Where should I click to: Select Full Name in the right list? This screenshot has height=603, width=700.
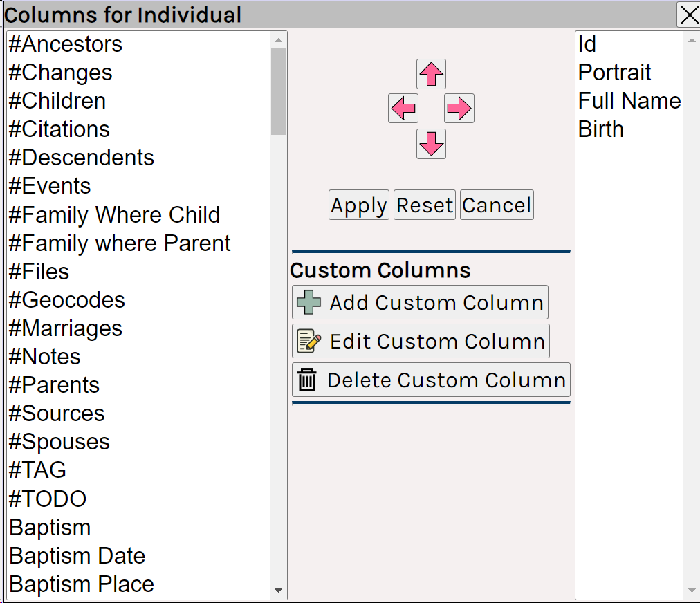pyautogui.click(x=629, y=101)
